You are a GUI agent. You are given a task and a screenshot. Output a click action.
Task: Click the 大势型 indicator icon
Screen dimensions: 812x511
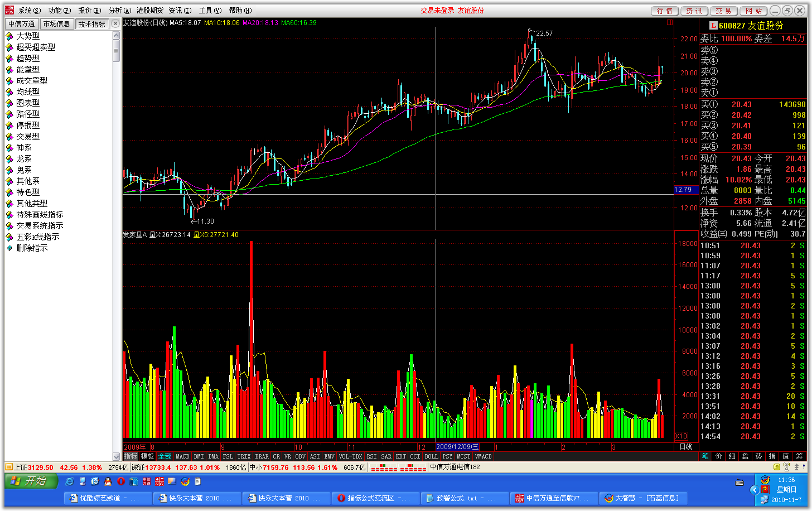pyautogui.click(x=9, y=36)
